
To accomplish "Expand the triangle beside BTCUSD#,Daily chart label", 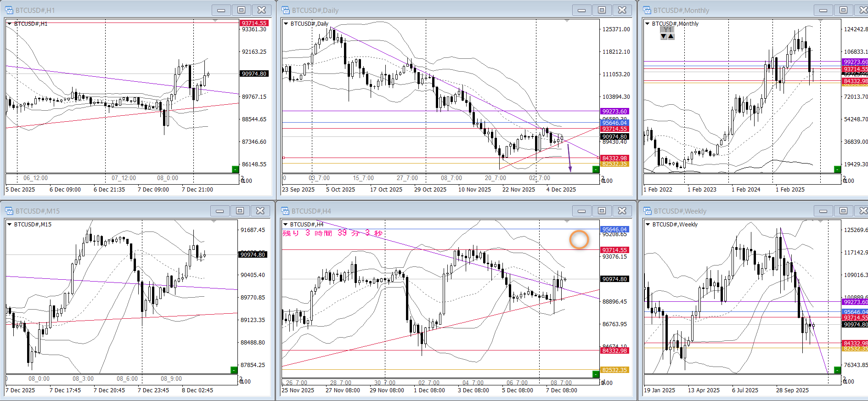I will coord(286,24).
